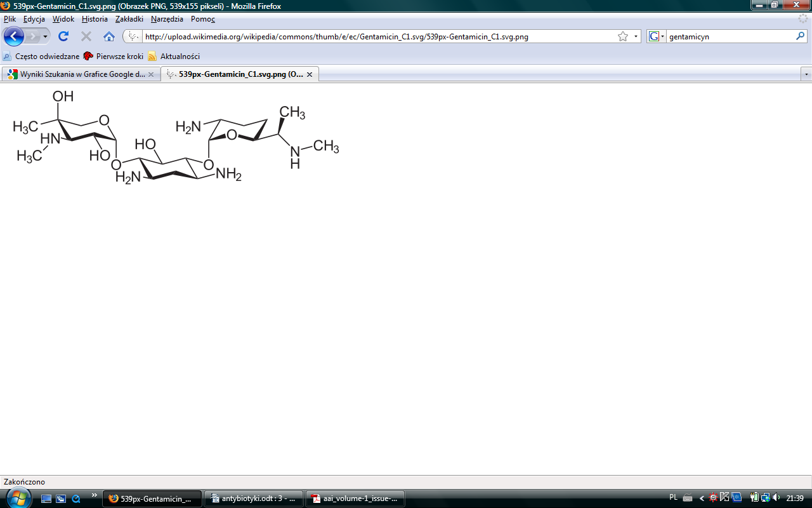Go back with the blue Back arrow
Screen dimensions: 812x508
coord(13,36)
